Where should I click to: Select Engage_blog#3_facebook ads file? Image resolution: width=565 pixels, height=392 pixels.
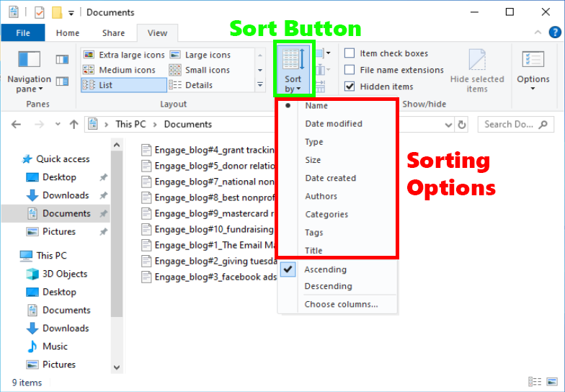[209, 277]
